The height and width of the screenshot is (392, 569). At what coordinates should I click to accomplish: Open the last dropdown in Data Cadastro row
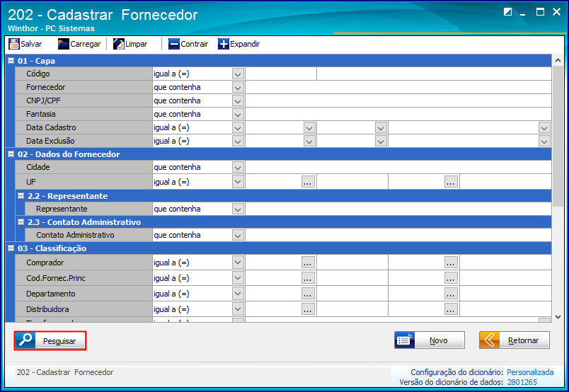point(544,128)
